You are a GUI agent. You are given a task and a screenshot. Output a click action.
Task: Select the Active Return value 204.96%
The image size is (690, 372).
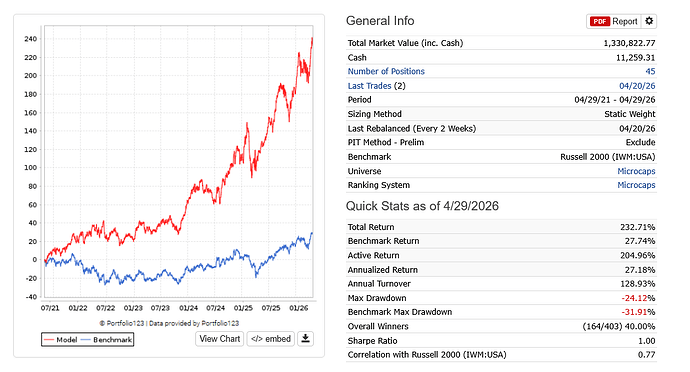pyautogui.click(x=638, y=255)
